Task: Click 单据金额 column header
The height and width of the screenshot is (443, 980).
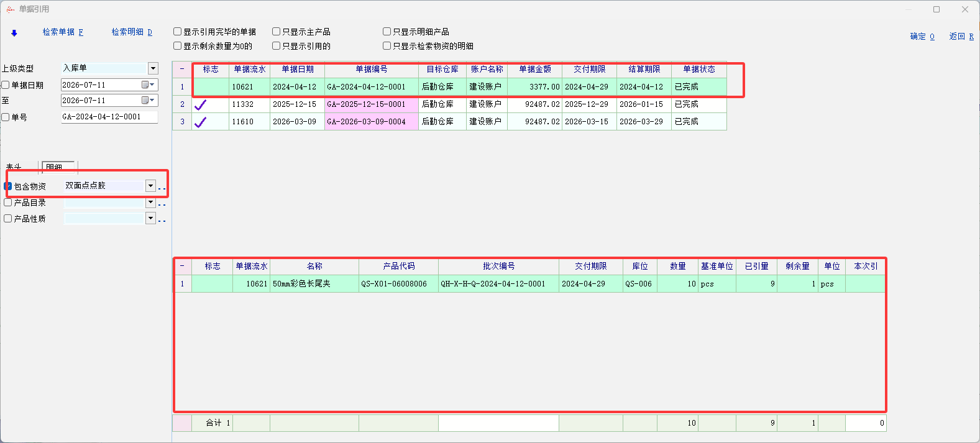Action: pyautogui.click(x=535, y=69)
